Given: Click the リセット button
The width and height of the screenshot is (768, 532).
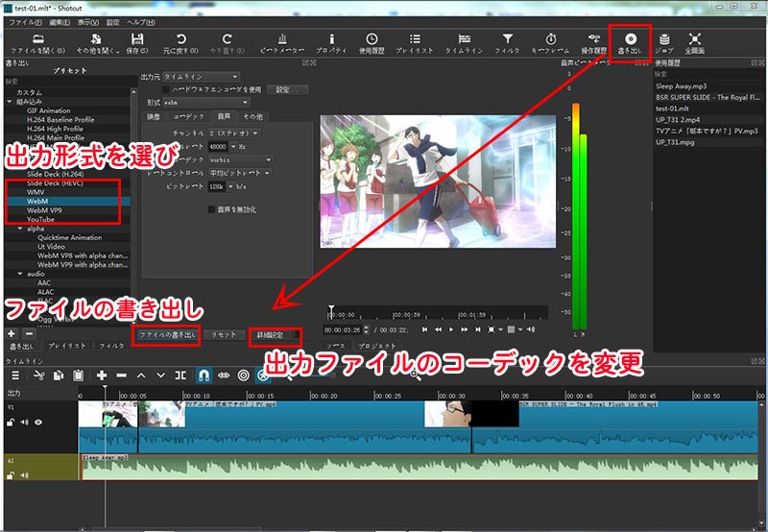Looking at the screenshot, I should tap(224, 335).
